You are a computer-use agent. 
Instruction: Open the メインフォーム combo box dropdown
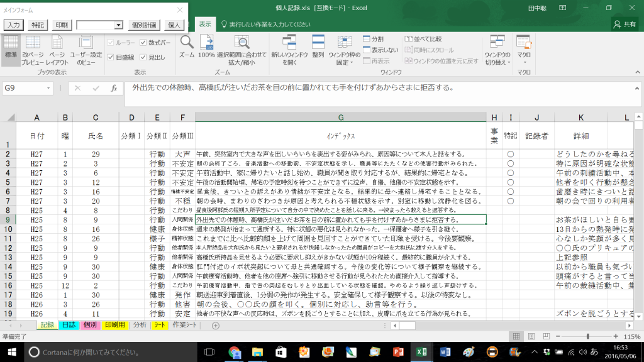[x=118, y=25]
